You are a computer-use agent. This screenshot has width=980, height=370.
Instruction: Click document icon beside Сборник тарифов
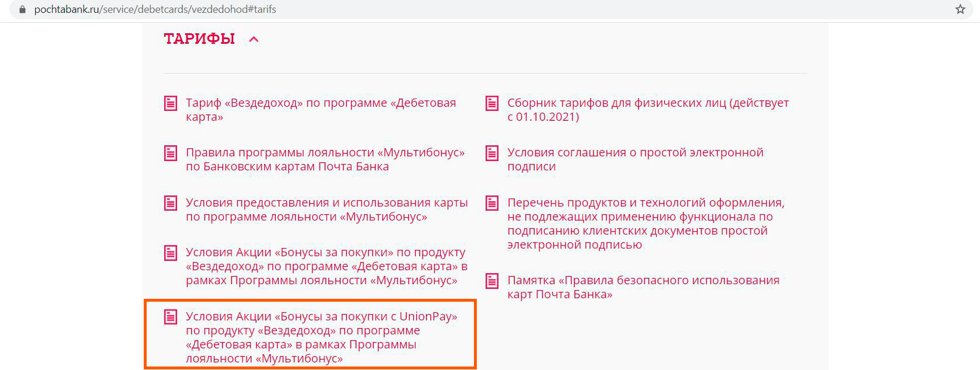click(492, 103)
